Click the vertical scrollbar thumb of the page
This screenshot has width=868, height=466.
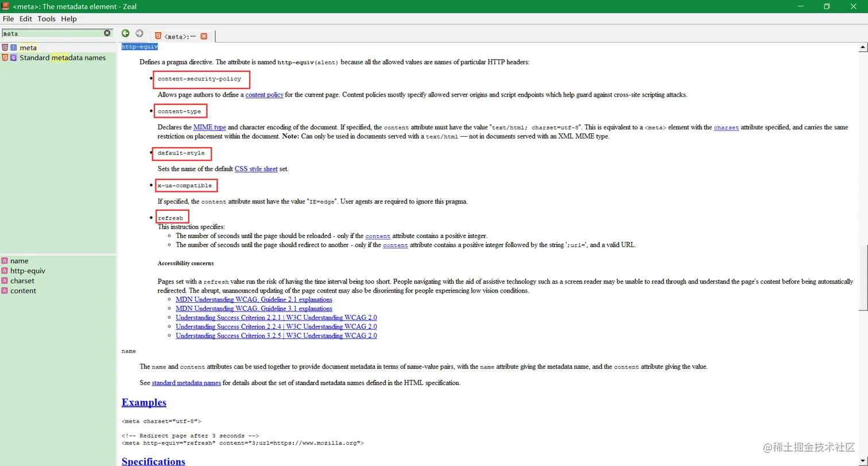tap(865, 278)
